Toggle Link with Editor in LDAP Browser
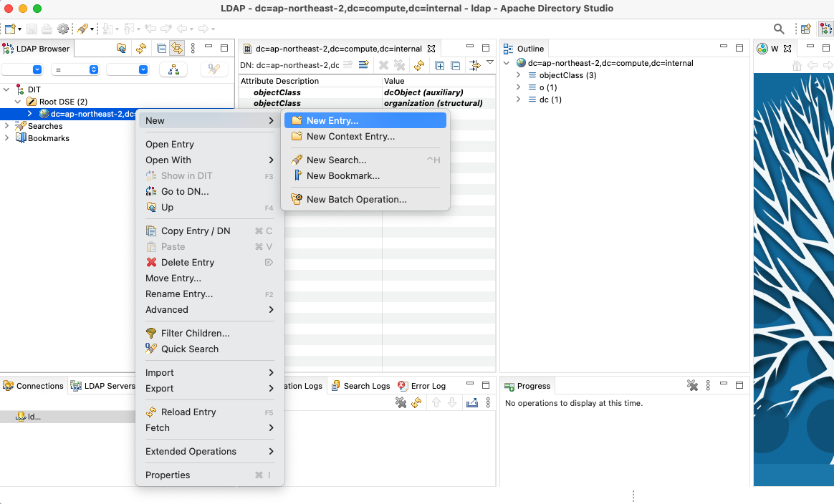834x504 pixels. pyautogui.click(x=176, y=49)
